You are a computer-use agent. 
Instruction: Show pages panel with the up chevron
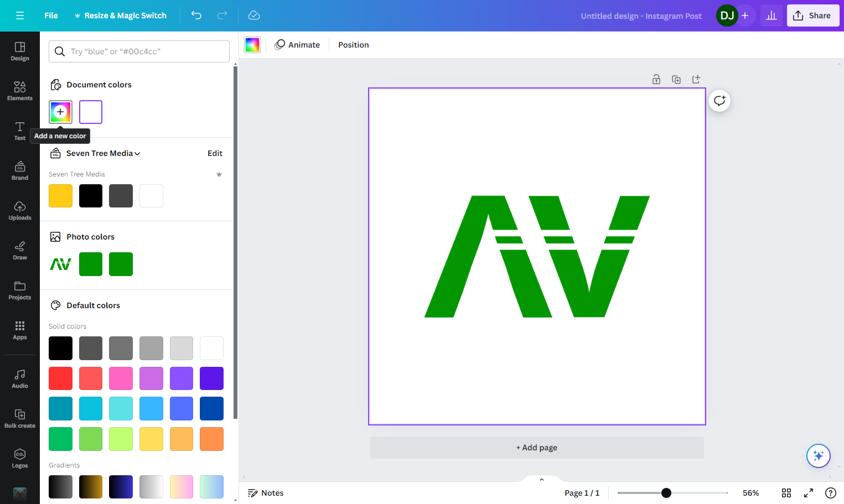[542, 479]
